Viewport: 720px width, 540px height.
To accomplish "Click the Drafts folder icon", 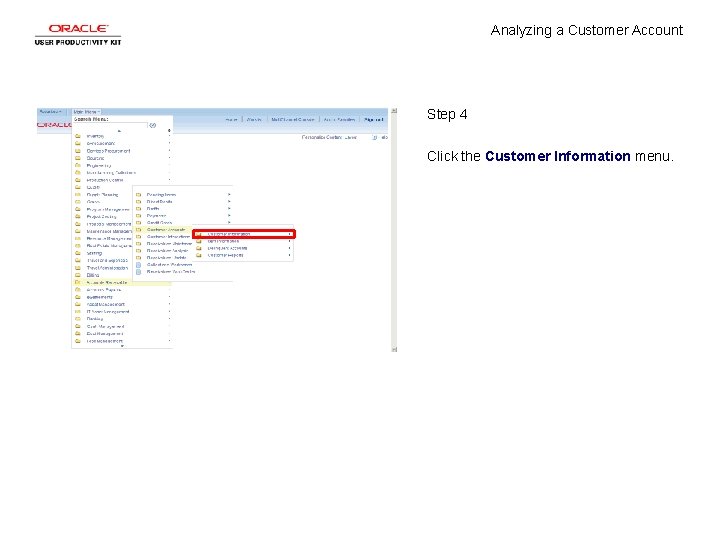I will [139, 208].
